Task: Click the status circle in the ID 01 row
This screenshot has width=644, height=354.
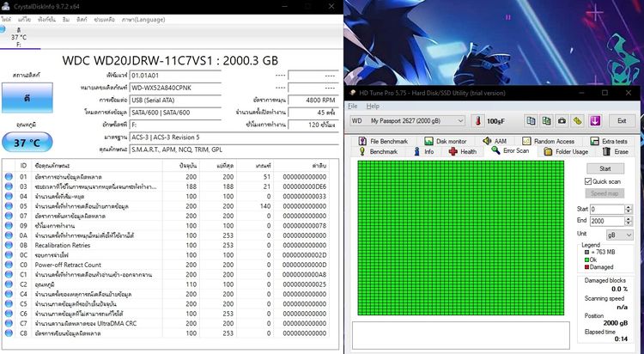Action: pyautogui.click(x=9, y=177)
